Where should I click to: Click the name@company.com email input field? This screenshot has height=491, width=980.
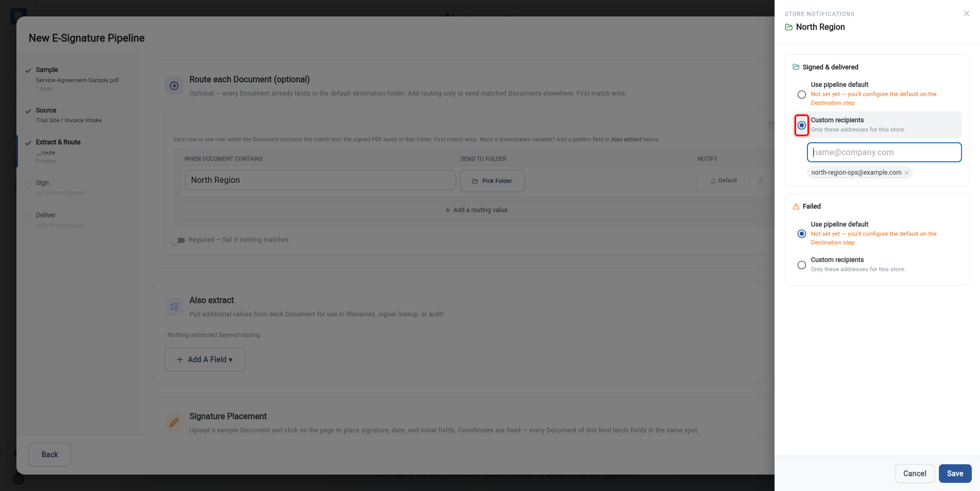tap(884, 152)
